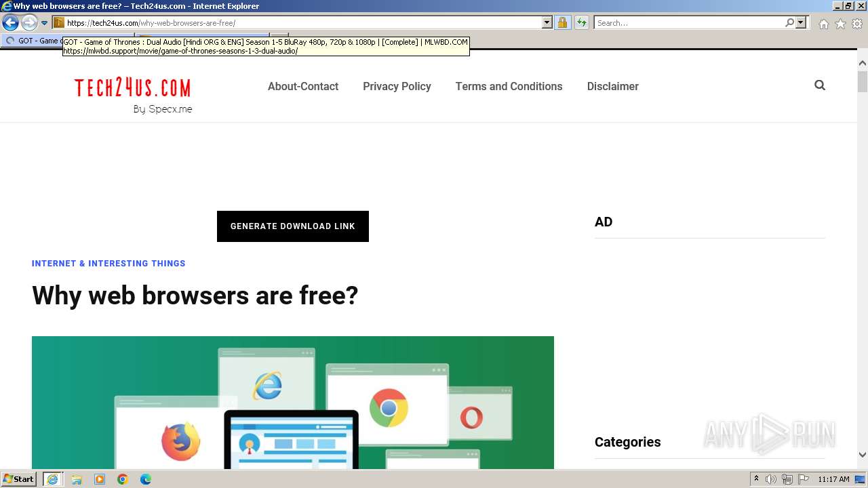Screen dimensions: 868x488
Task: Click the 11:17 AM taskbar clock
Action: coord(833,479)
